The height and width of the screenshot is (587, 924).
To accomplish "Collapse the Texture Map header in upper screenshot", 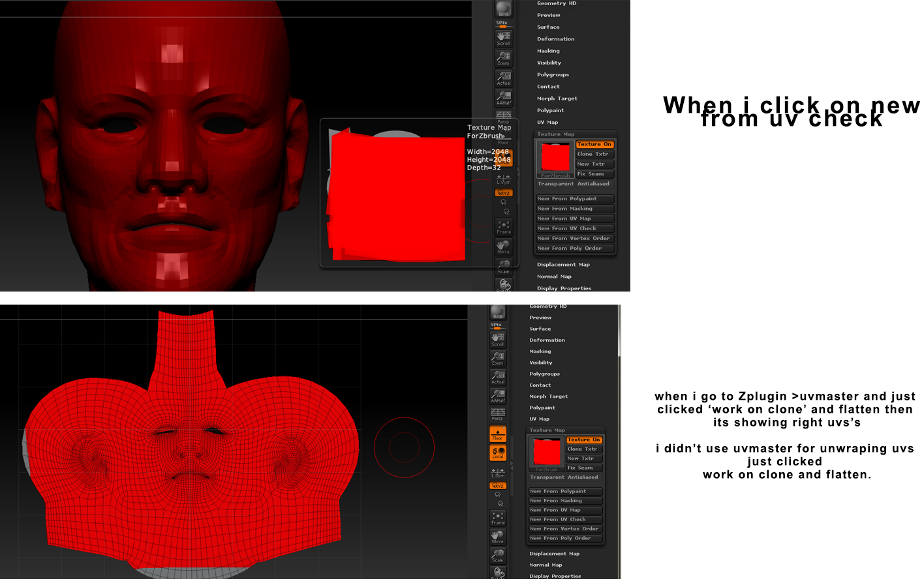I will [556, 134].
